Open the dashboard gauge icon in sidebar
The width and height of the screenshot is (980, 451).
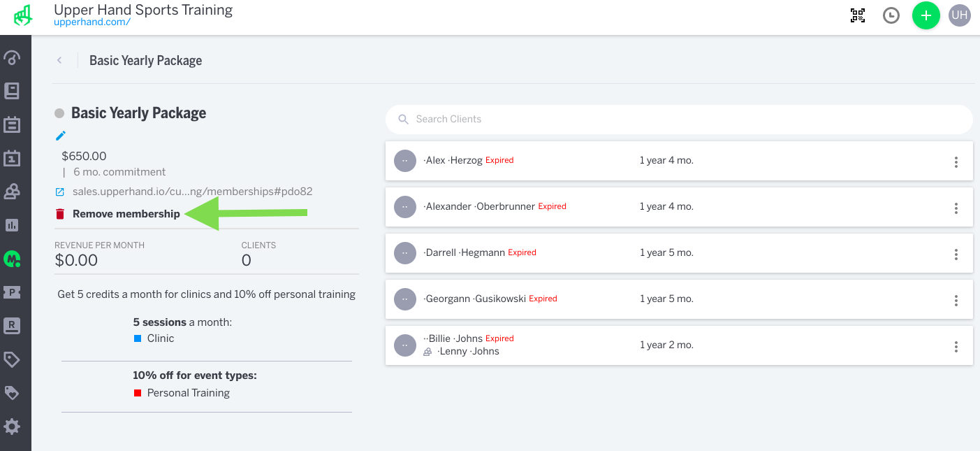click(x=12, y=57)
